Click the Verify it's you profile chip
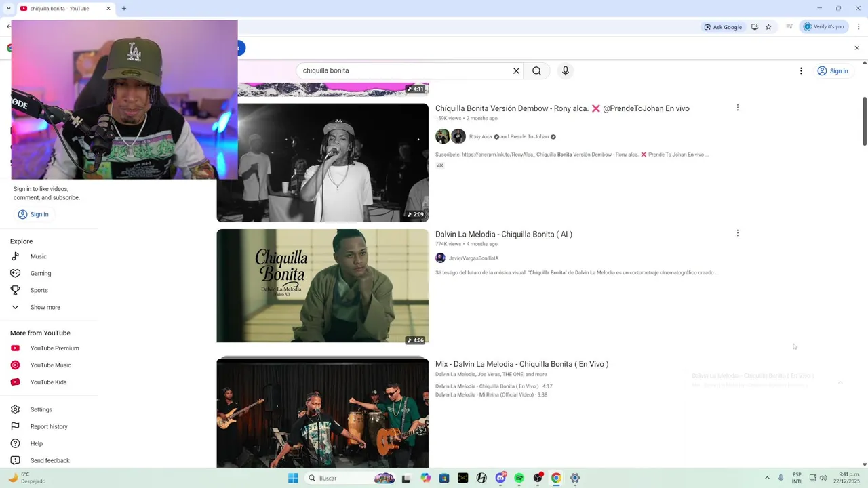The height and width of the screenshot is (488, 868). tap(824, 27)
